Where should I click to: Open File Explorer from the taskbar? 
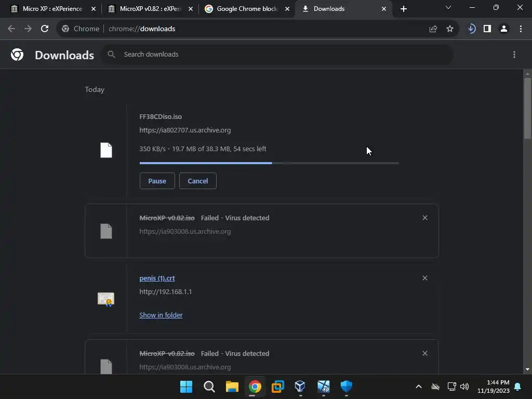click(x=232, y=387)
